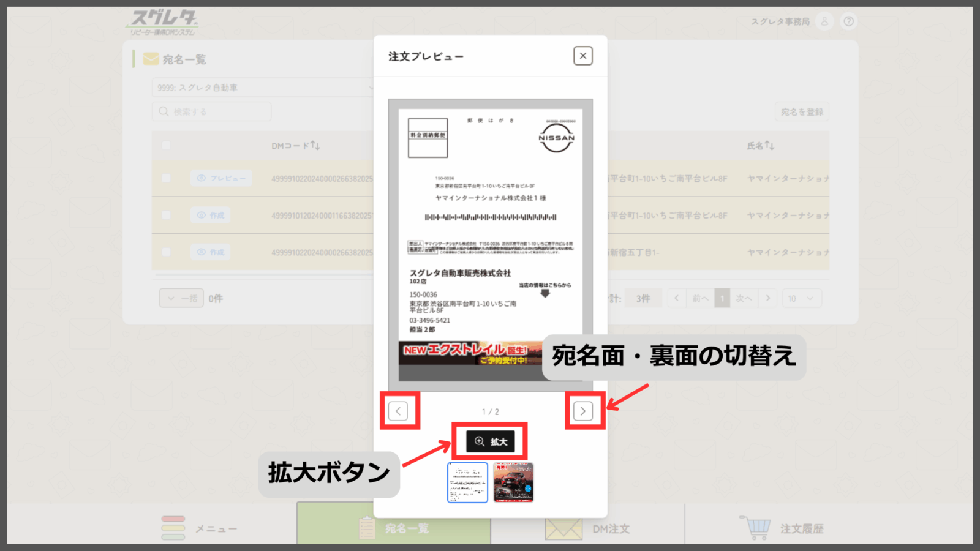
Task: Click the 宛名を登録 button
Action: click(x=802, y=112)
